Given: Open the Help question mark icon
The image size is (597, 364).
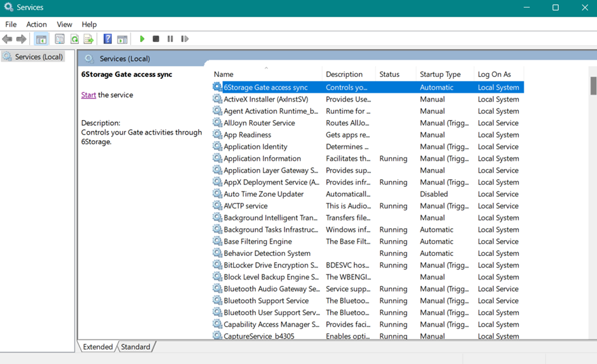Looking at the screenshot, I should point(108,39).
